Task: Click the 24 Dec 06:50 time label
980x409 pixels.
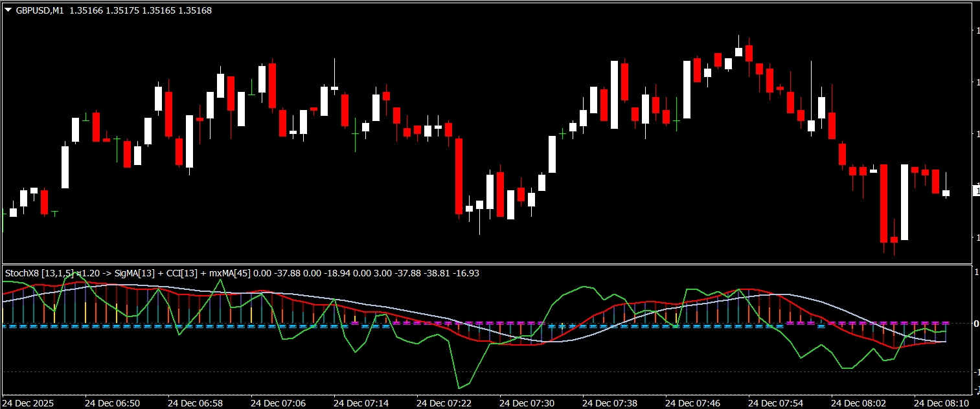Action: point(112,403)
